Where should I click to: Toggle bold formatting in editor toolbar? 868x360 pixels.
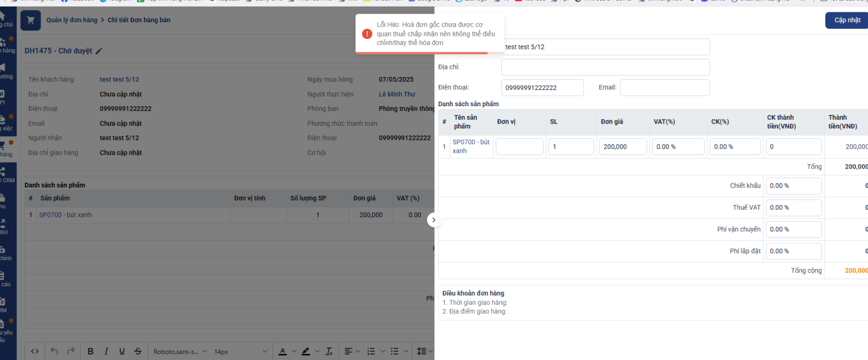pyautogui.click(x=91, y=351)
